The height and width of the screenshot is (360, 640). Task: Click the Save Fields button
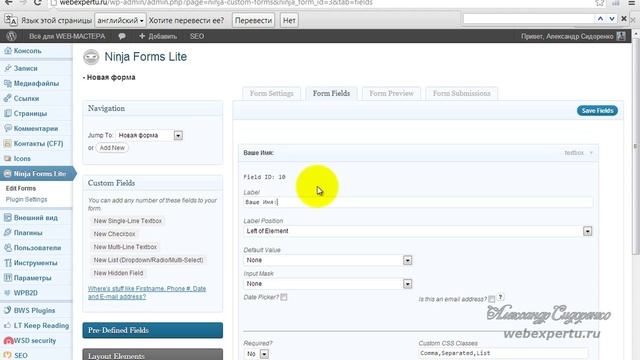point(597,111)
